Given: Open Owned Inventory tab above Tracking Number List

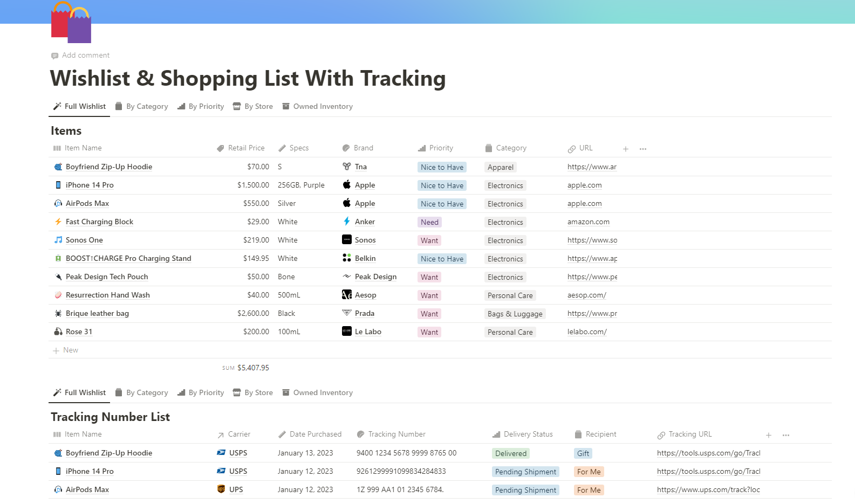Looking at the screenshot, I should tap(317, 392).
